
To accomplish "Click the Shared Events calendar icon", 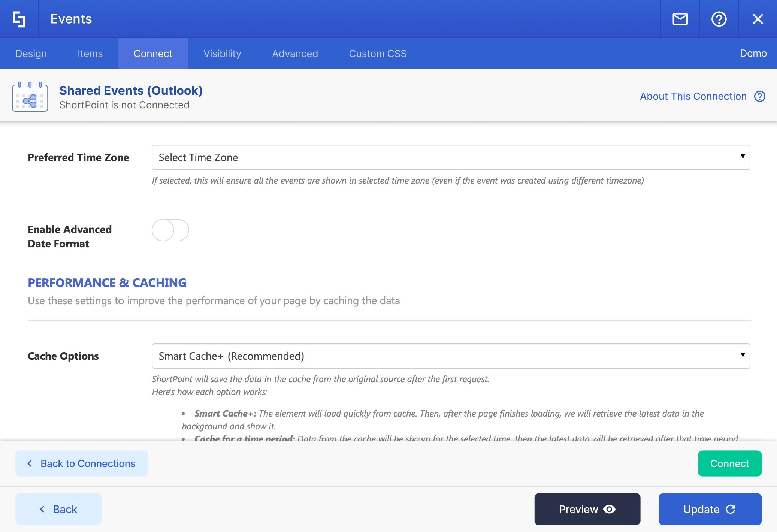I will point(30,97).
